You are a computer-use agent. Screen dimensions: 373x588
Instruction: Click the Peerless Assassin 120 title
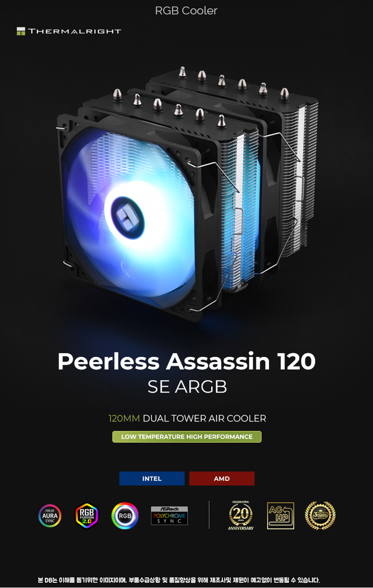(186, 361)
